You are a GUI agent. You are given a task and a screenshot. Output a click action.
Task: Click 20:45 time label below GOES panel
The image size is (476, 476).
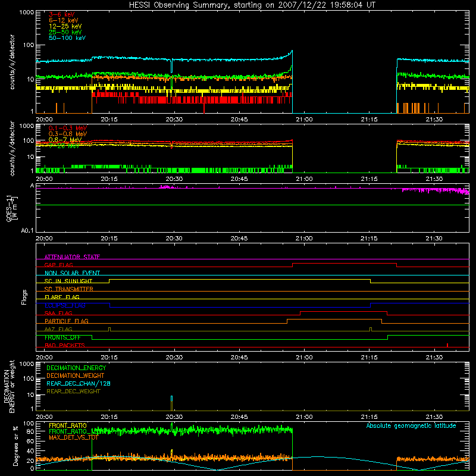click(x=239, y=239)
